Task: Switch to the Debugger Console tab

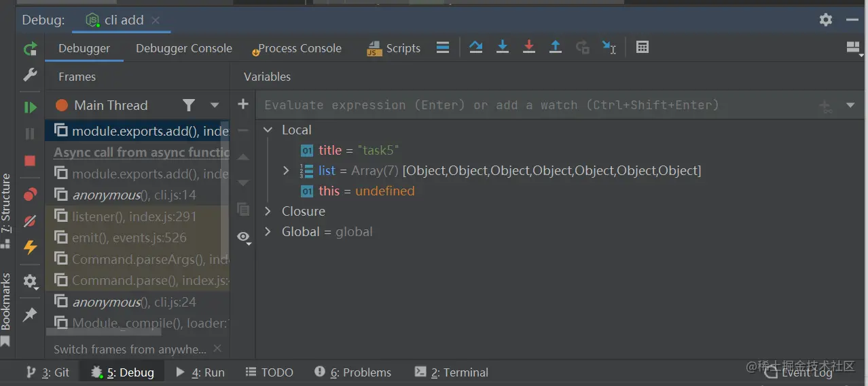Action: 184,48
